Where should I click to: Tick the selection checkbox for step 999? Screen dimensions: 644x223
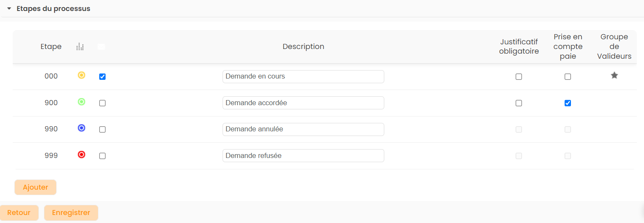click(102, 156)
